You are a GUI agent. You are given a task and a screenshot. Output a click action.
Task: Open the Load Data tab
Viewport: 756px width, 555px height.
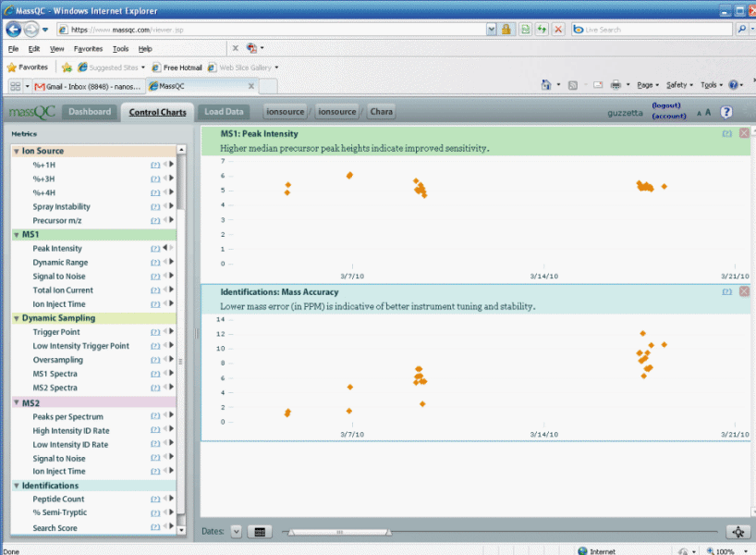(x=224, y=112)
